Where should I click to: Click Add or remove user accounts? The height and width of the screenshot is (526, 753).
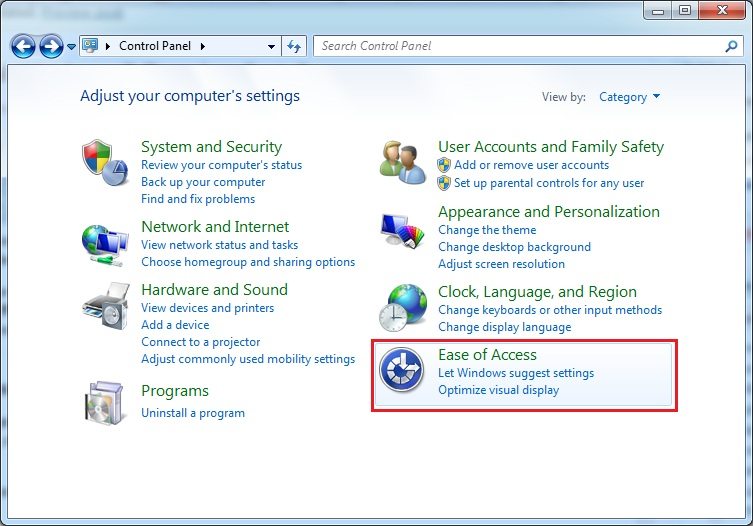532,165
